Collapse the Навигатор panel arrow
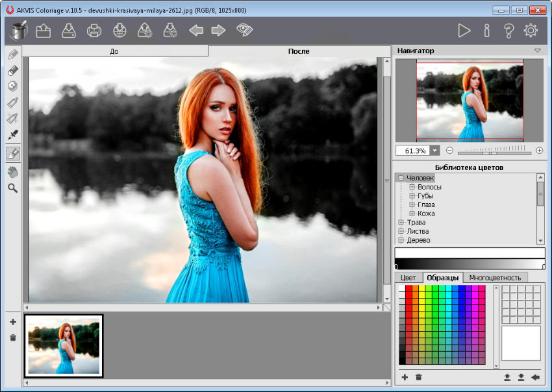The height and width of the screenshot is (392, 552). 537,51
